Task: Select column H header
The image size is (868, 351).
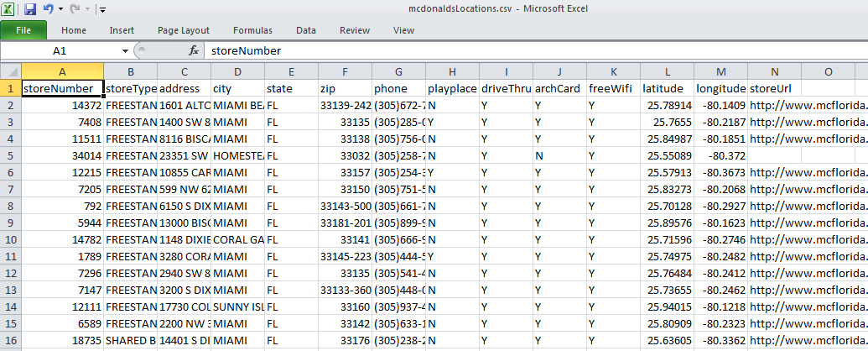Action: point(453,71)
